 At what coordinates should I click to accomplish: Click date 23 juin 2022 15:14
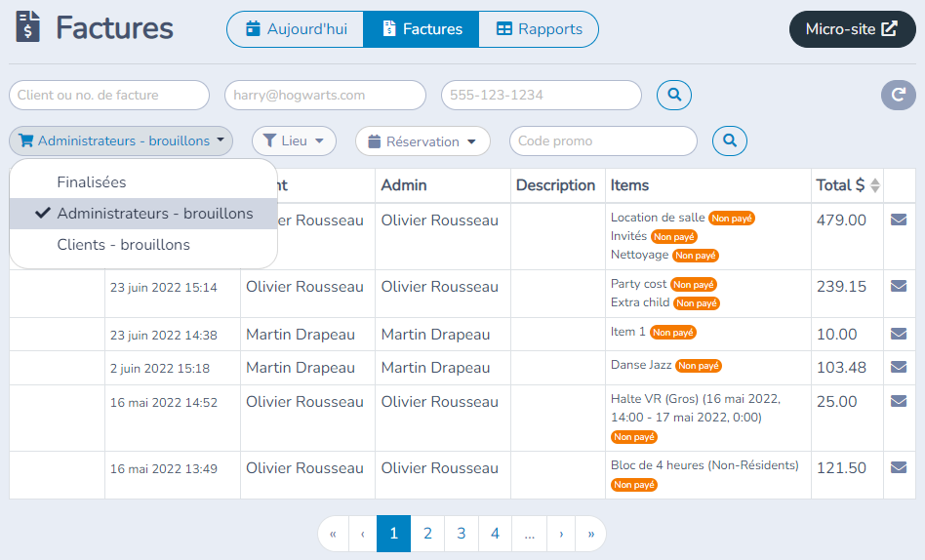click(x=163, y=288)
